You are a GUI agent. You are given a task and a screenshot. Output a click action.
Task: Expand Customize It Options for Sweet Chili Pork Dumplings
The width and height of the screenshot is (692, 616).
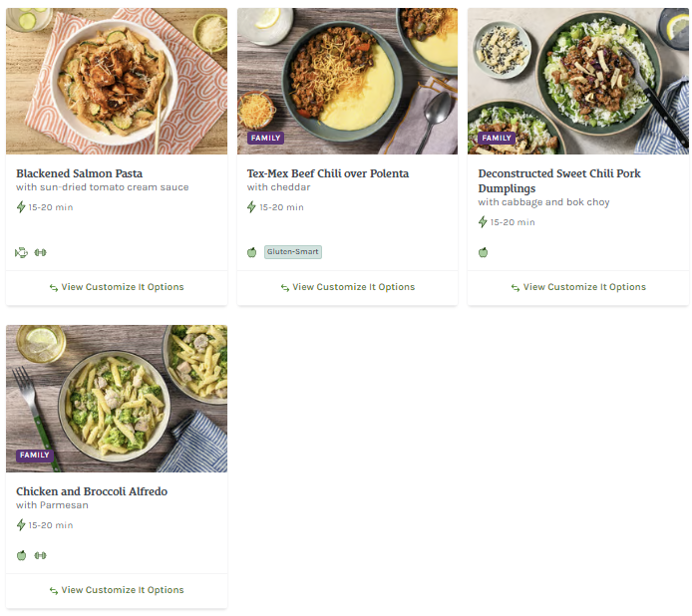(578, 287)
